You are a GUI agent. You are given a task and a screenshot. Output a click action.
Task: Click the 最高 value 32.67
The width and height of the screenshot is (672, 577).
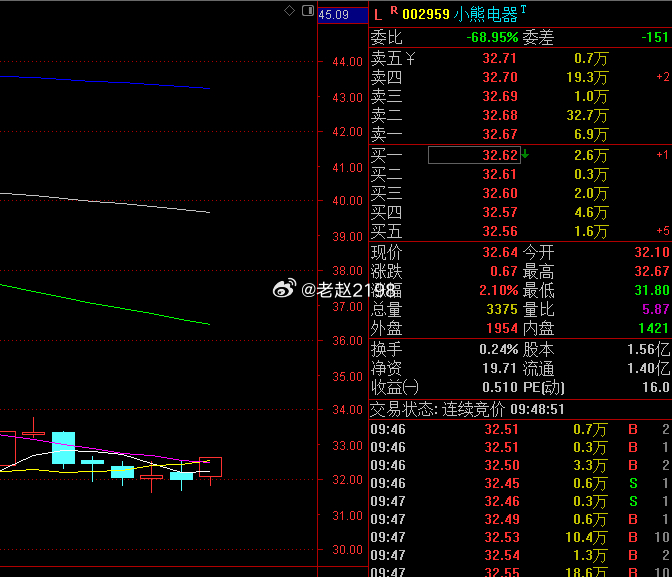click(x=652, y=271)
